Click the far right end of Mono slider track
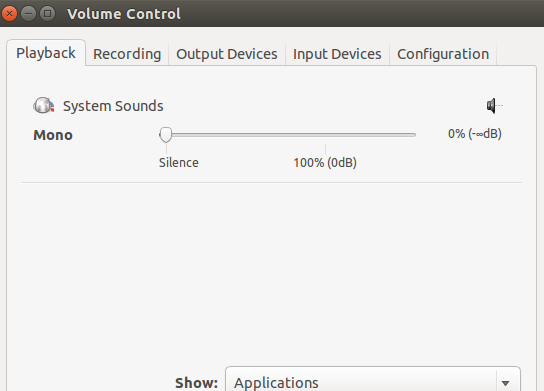This screenshot has width=544, height=391. (x=414, y=135)
